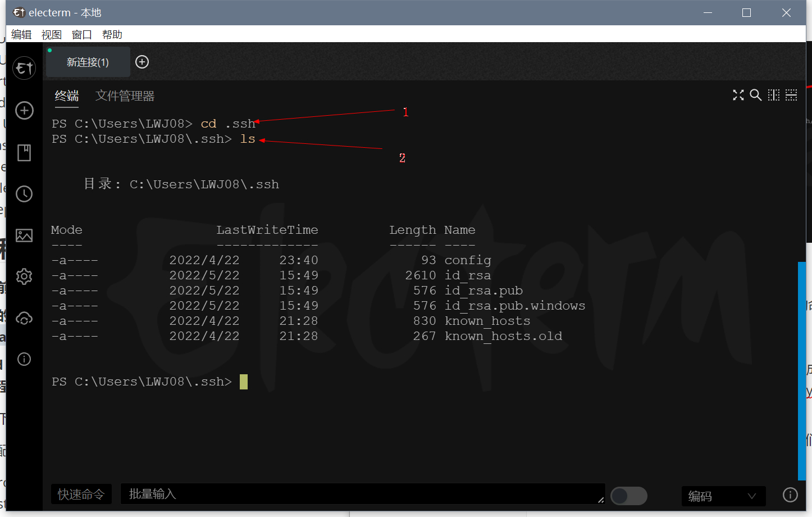
Task: Click the terminal prompt cursor line
Action: click(x=150, y=382)
